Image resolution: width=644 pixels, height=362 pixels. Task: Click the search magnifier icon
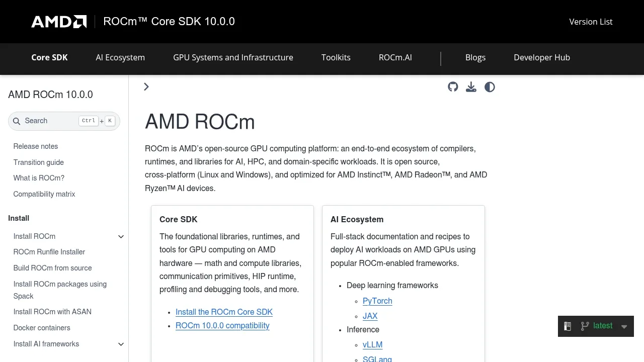point(17,121)
